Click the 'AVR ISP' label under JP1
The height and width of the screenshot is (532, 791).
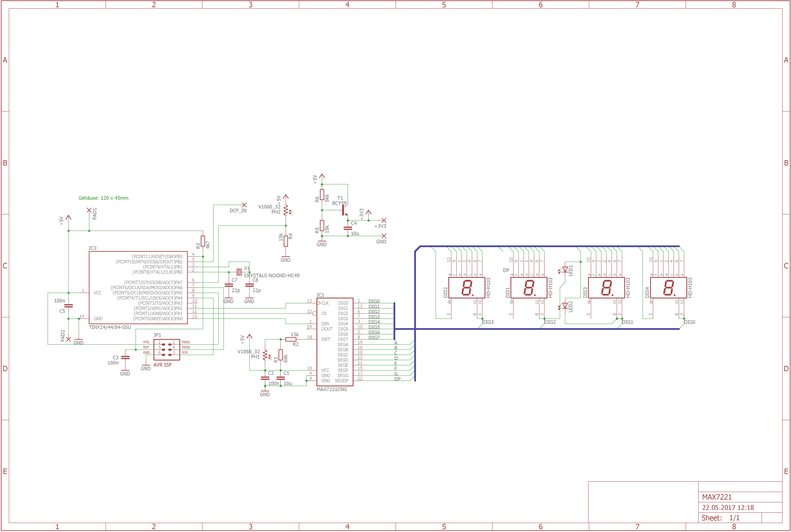[163, 365]
